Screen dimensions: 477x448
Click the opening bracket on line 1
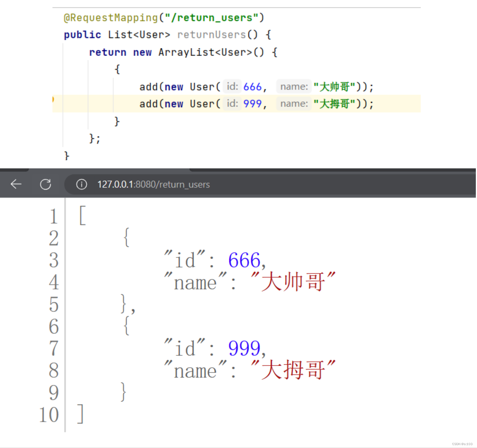coord(83,216)
